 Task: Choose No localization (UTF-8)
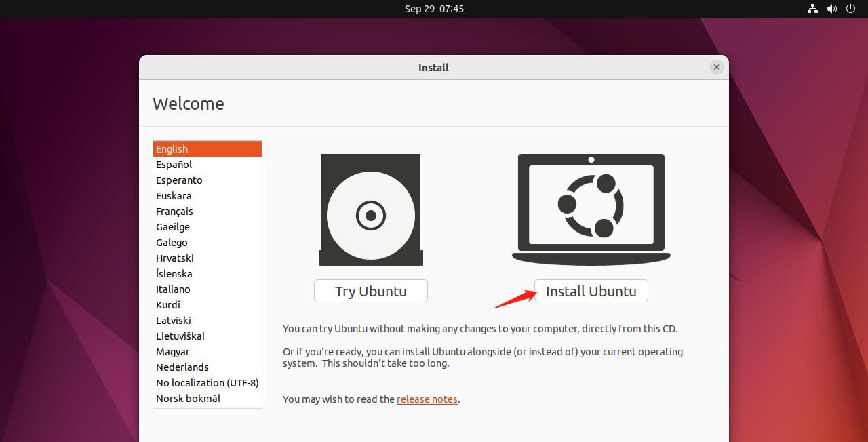207,382
